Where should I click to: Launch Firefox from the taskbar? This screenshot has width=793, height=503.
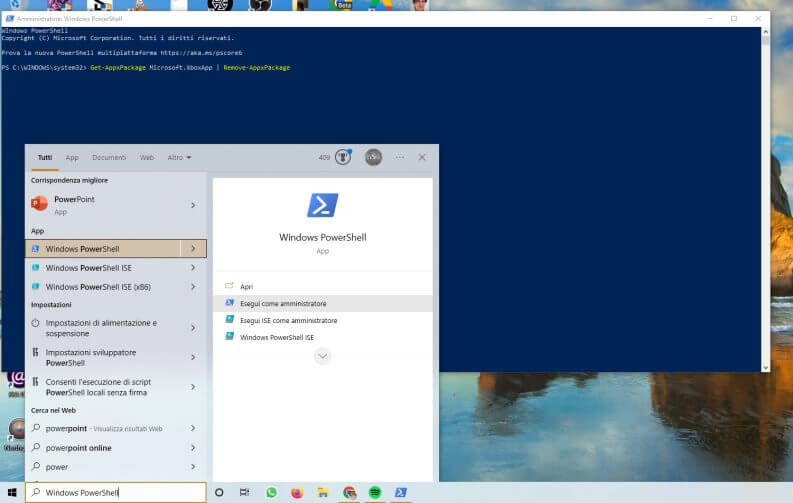coord(297,492)
